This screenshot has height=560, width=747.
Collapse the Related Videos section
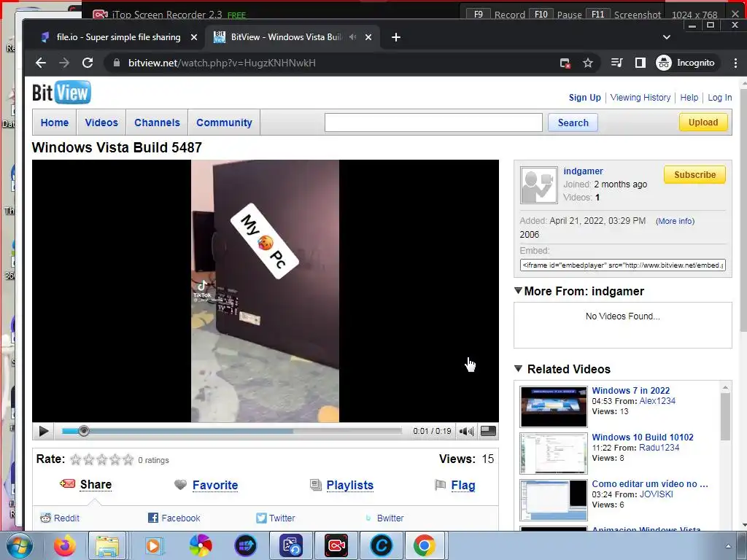coord(519,368)
